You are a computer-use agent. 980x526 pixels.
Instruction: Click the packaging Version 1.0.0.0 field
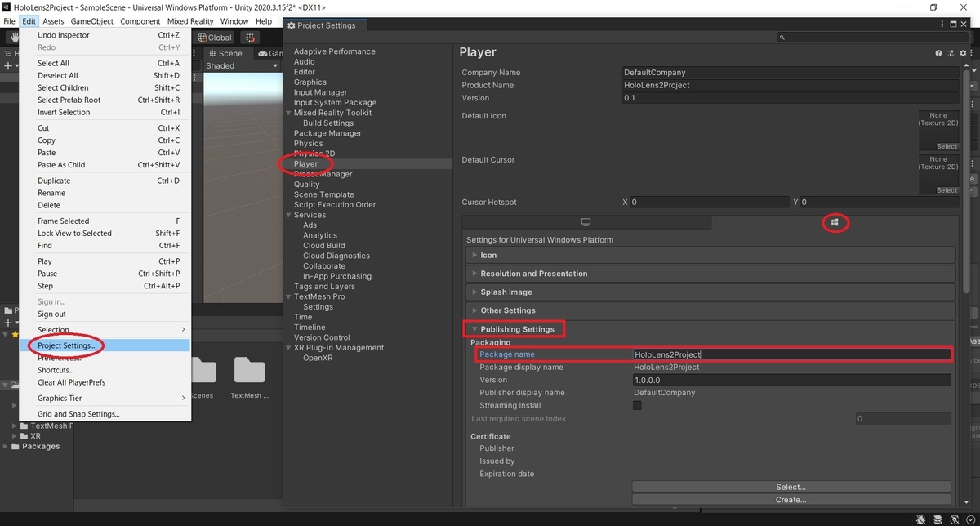[791, 380]
